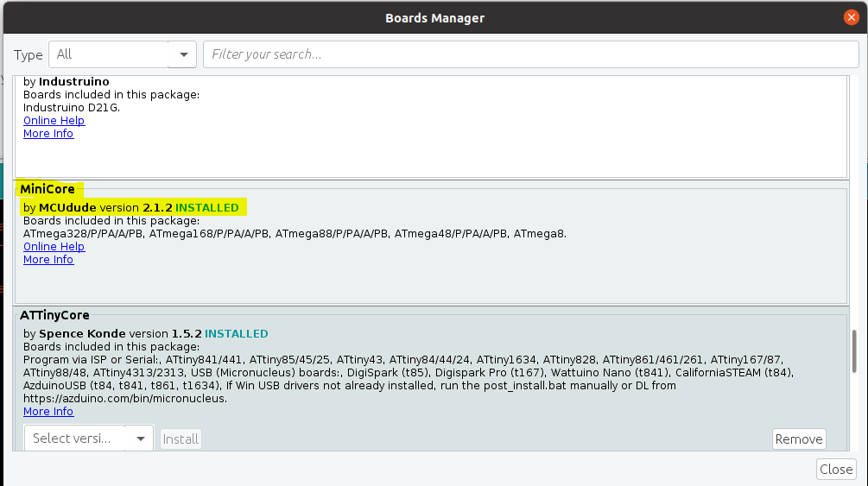Open the Type dropdown showing All
The height and width of the screenshot is (486, 868).
(123, 54)
